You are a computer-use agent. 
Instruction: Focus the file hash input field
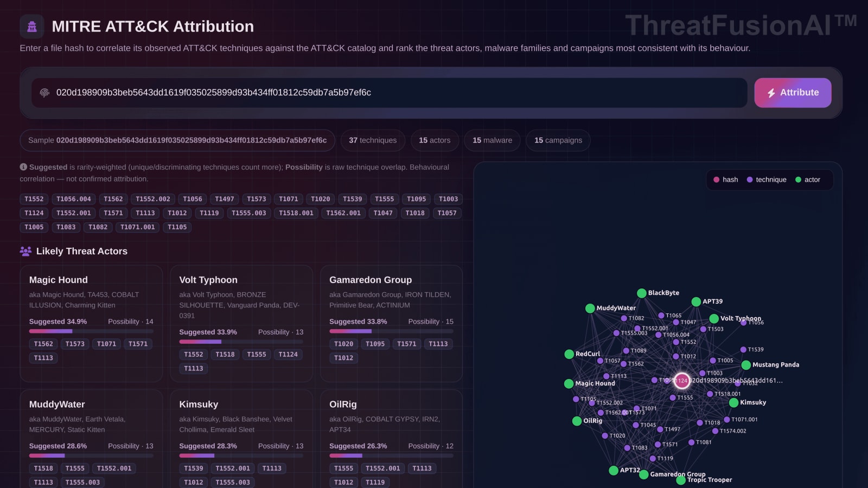[390, 93]
